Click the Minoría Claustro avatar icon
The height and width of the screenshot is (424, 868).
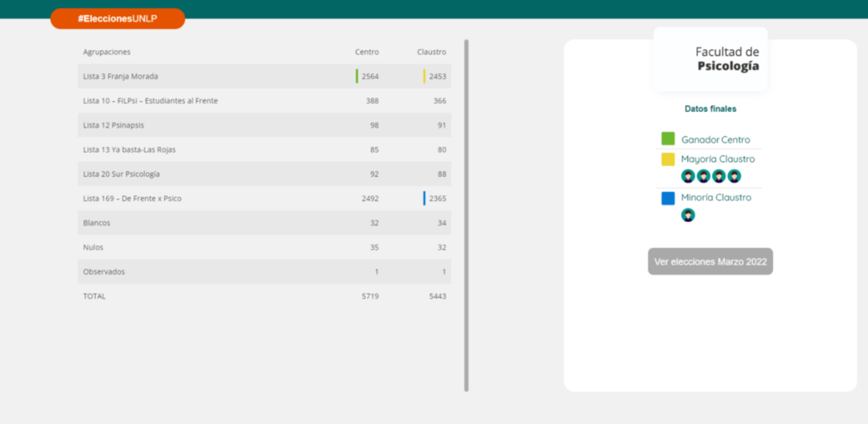coord(687,215)
